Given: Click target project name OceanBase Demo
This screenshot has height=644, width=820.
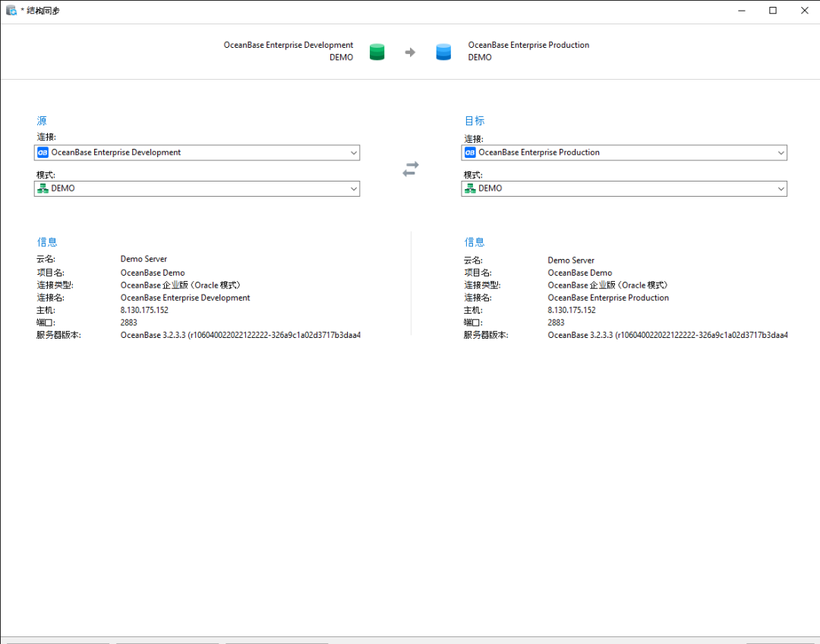Looking at the screenshot, I should tap(580, 273).
